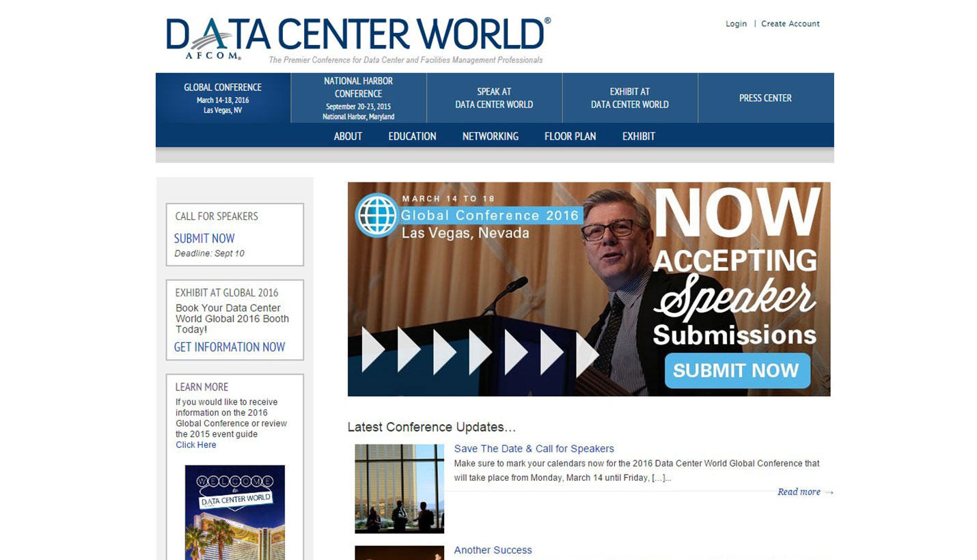
Task: Open the Floor Plan menu item
Action: click(x=570, y=136)
